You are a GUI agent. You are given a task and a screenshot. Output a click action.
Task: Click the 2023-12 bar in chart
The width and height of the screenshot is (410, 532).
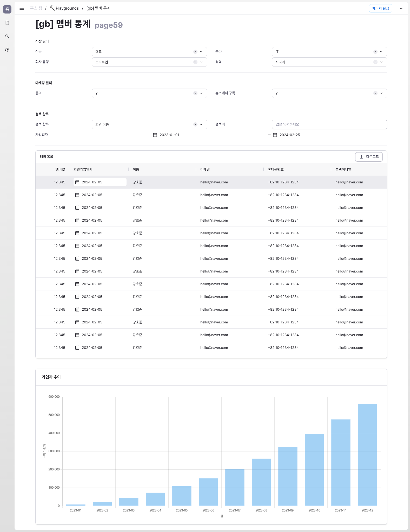click(x=367, y=455)
